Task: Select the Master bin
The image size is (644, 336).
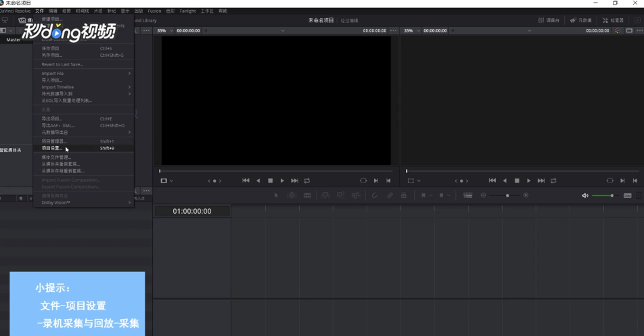Action: point(14,40)
